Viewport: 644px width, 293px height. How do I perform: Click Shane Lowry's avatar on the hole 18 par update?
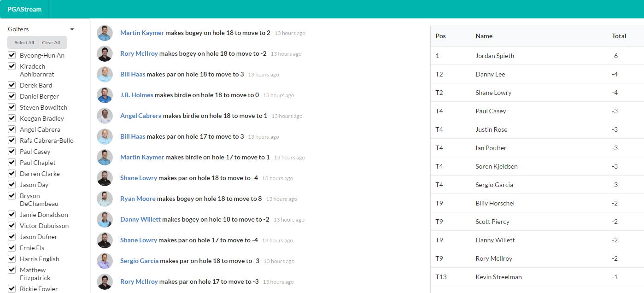coord(105,178)
